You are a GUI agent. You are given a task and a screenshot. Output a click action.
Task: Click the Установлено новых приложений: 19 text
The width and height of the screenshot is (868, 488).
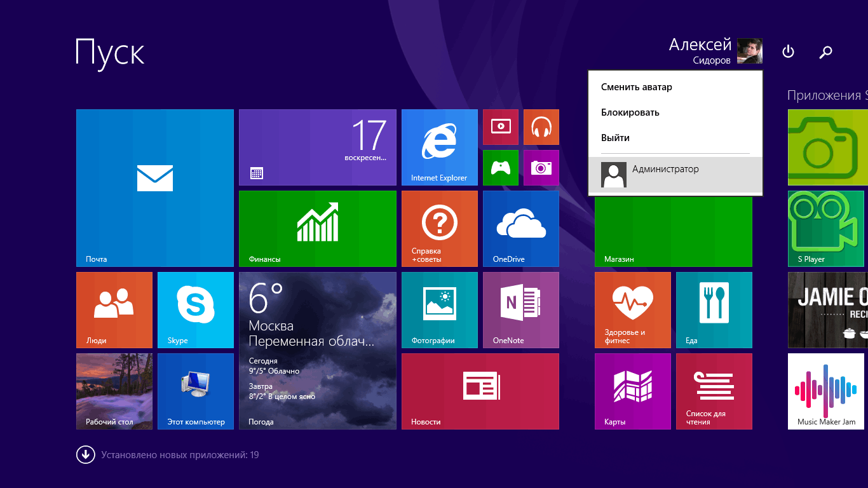tap(180, 455)
